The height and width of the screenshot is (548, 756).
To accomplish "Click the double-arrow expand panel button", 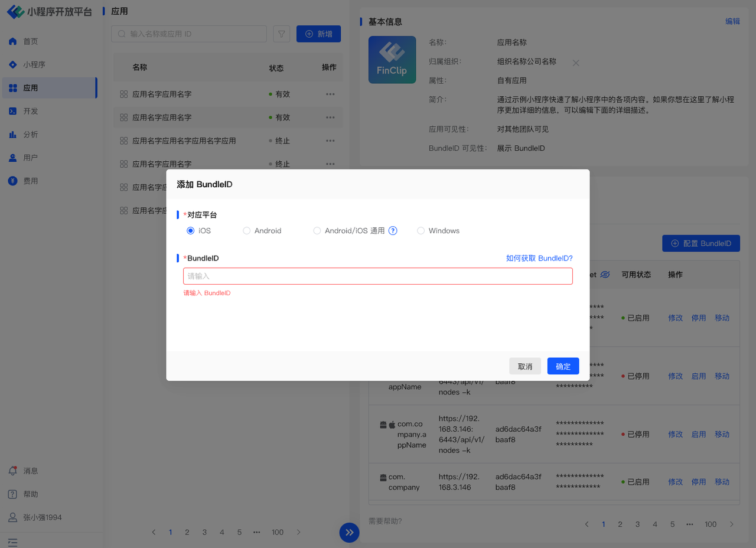I will [349, 532].
